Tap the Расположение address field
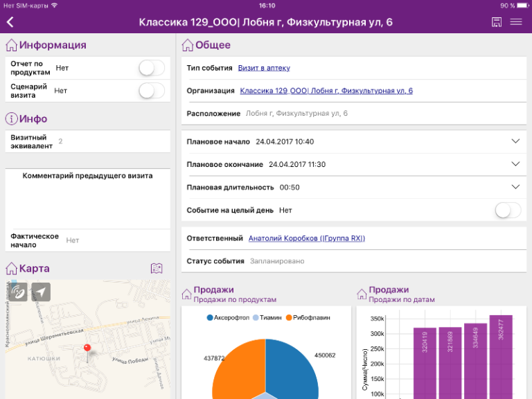 point(296,114)
